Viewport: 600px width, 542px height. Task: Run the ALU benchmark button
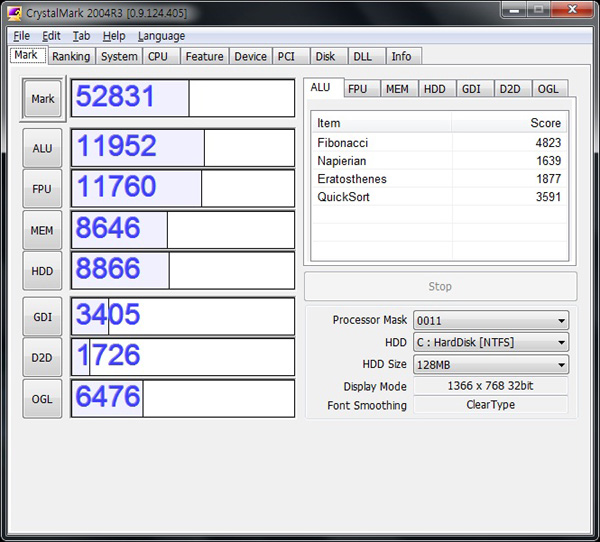click(42, 148)
